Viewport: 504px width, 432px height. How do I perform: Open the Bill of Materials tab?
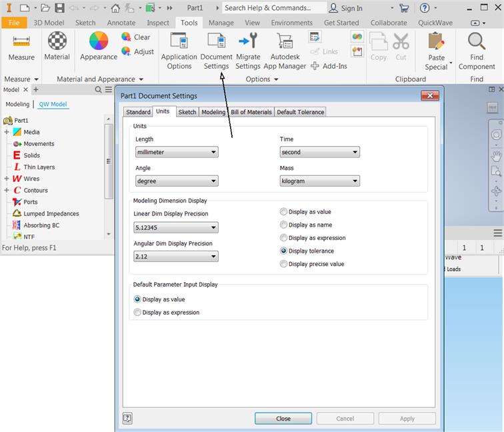coord(251,112)
